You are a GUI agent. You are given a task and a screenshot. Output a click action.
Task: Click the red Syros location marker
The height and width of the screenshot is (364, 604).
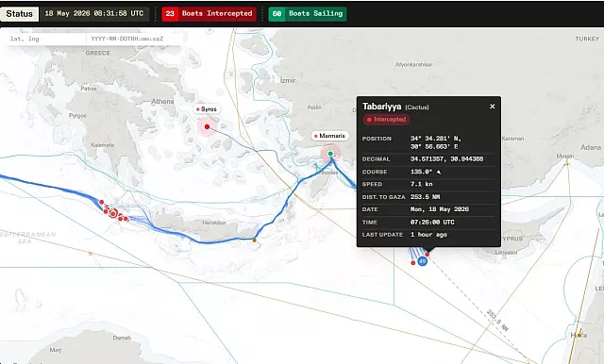(207, 126)
